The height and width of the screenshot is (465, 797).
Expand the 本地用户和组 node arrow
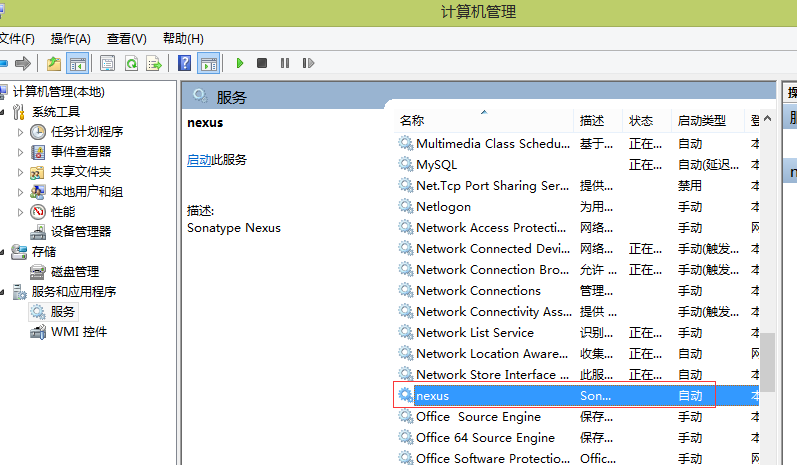coord(20,192)
